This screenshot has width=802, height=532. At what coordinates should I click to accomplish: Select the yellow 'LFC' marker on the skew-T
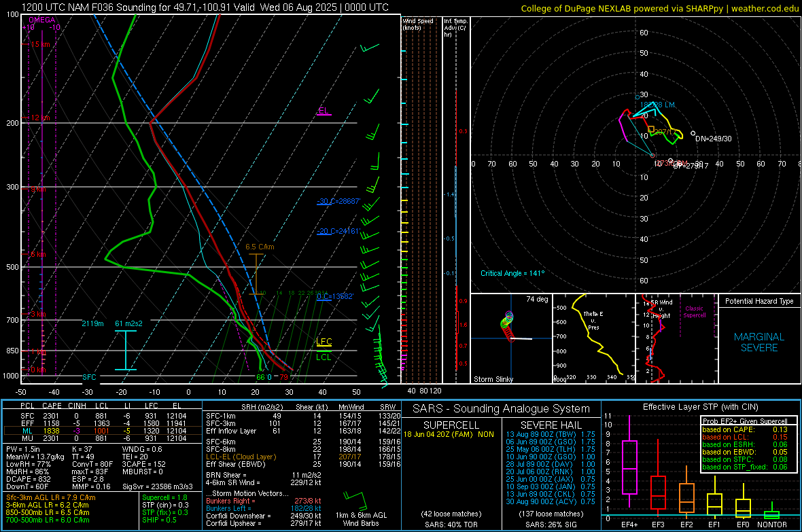coord(324,342)
